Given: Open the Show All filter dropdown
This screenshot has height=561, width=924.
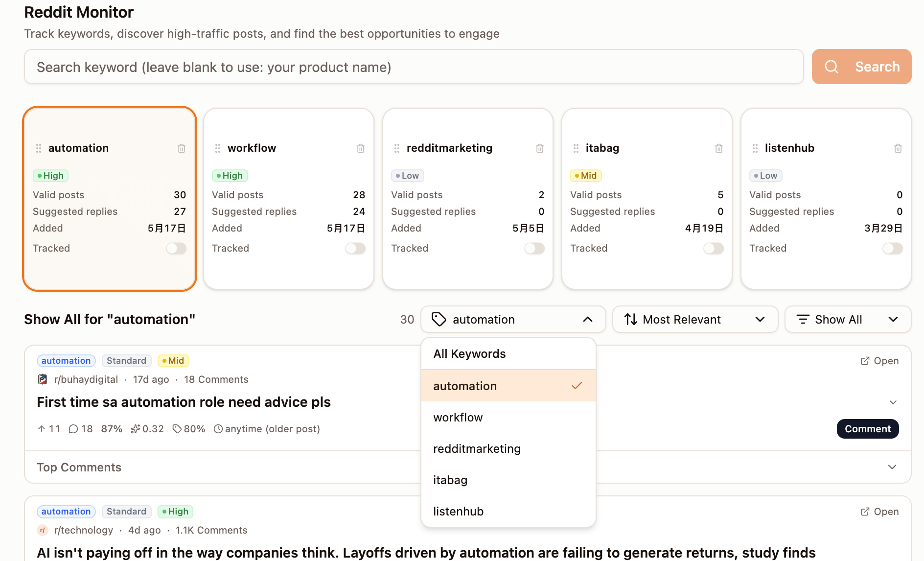Looking at the screenshot, I should tap(848, 319).
